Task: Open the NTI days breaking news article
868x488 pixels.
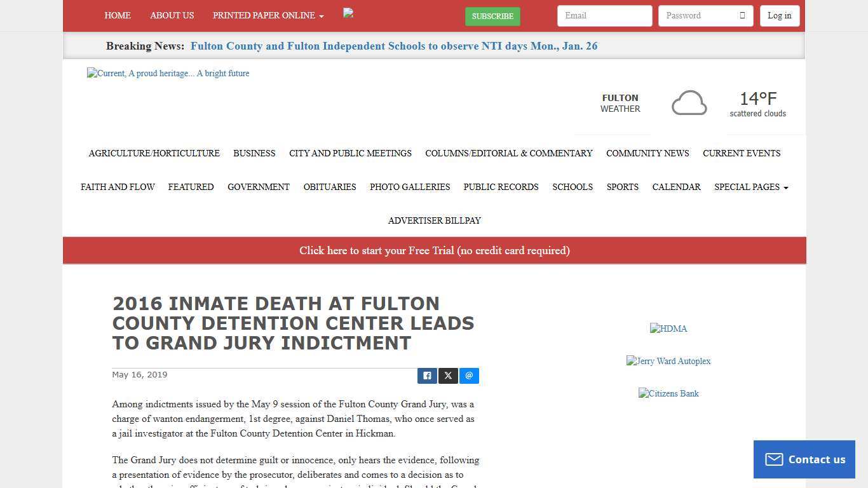Action: [393, 46]
